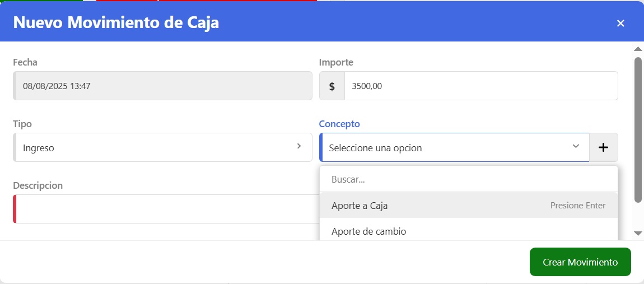This screenshot has height=284, width=644.
Task: Click the chevron arrow in Tipo field
Action: pyautogui.click(x=299, y=146)
